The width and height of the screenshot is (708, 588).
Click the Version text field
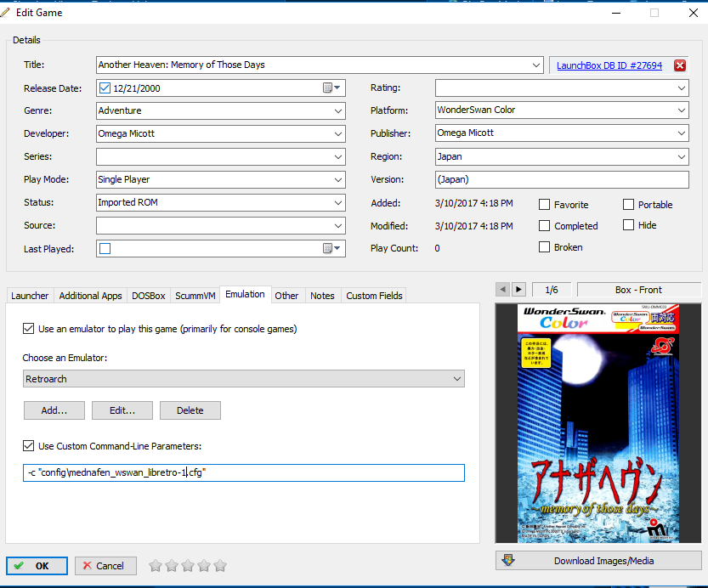pos(562,179)
